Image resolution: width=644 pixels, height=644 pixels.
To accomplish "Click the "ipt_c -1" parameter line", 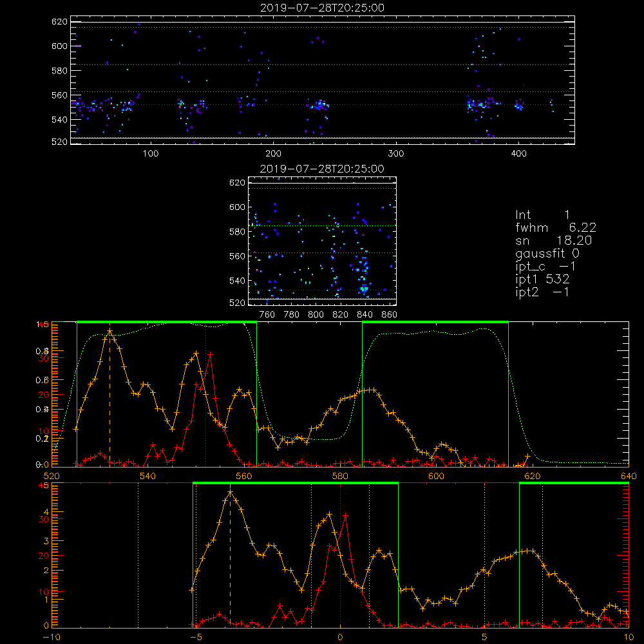I will 545,267.
